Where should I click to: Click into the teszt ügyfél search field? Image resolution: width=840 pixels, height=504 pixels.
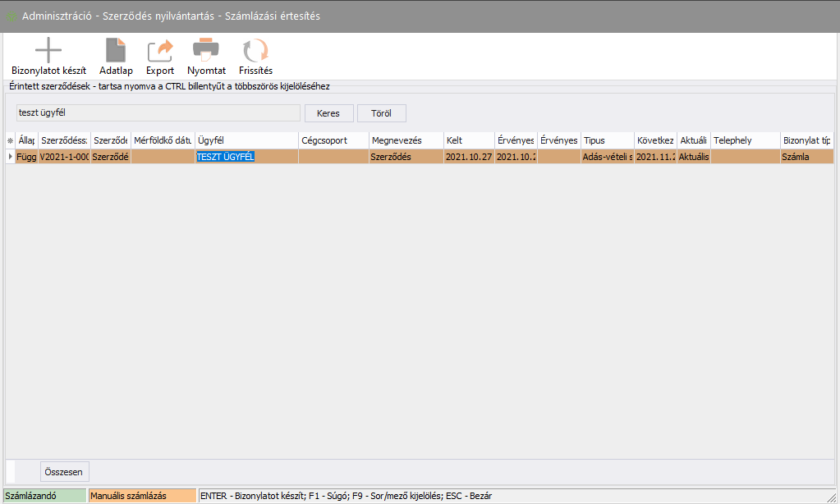pos(158,113)
